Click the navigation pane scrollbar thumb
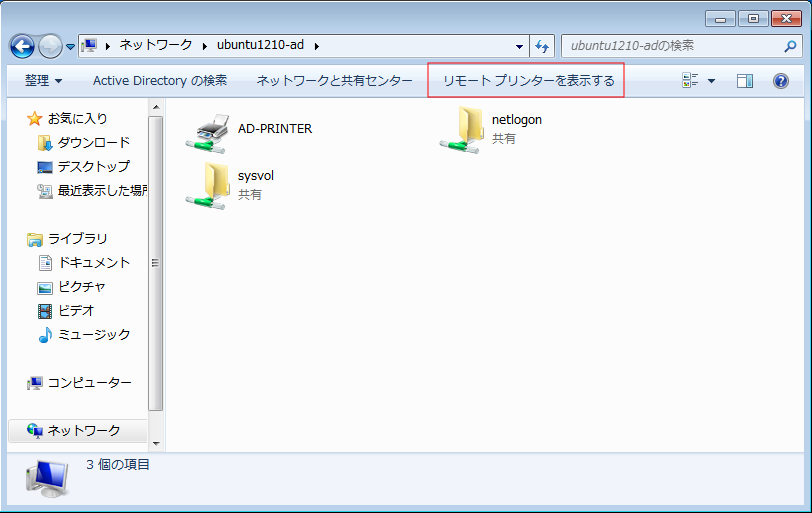 point(156,263)
